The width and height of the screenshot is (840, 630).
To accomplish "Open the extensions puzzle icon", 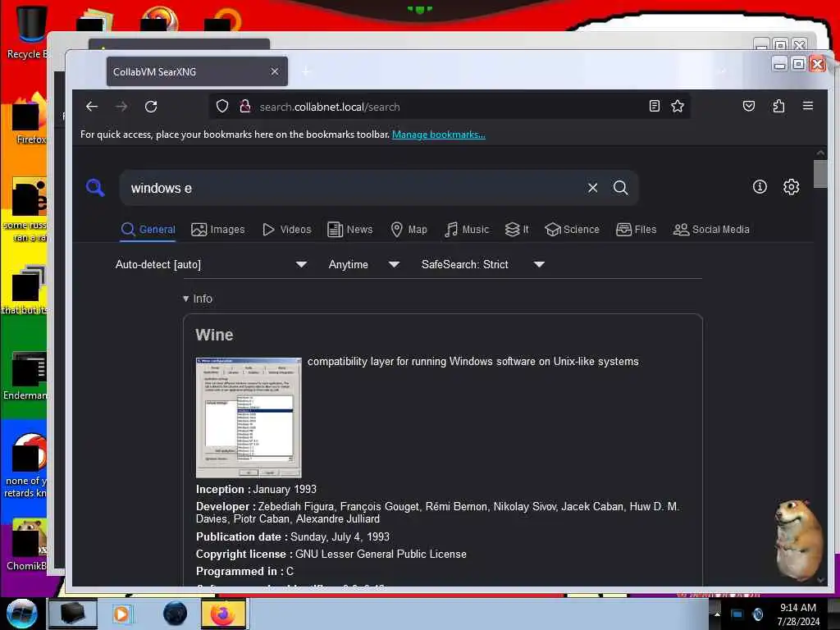I will pos(778,106).
